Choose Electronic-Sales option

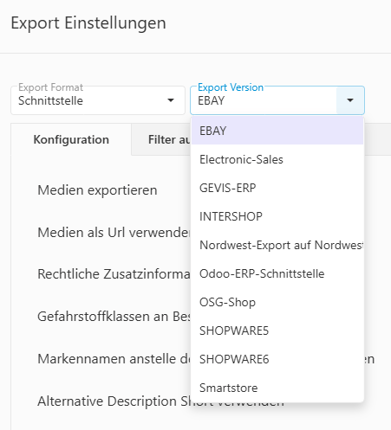click(x=277, y=159)
